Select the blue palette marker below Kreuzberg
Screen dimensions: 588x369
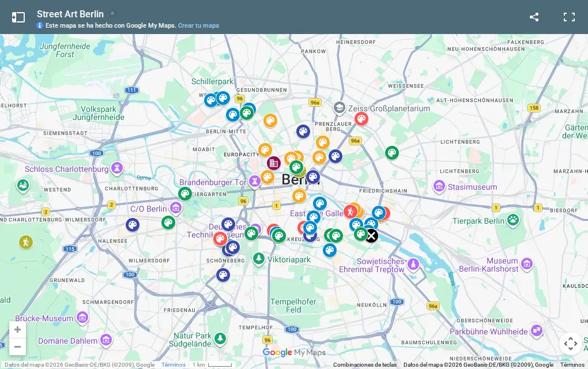coord(330,250)
